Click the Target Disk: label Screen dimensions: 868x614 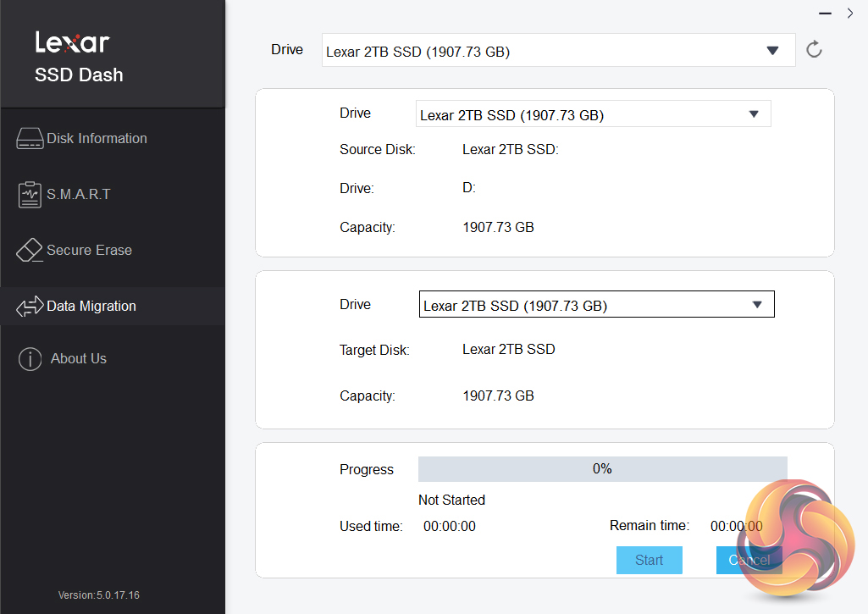click(x=374, y=350)
